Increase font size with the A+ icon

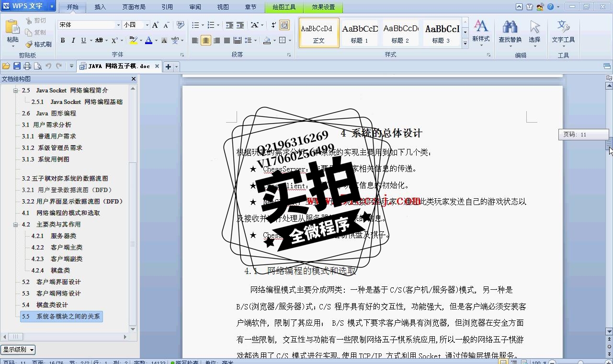click(x=155, y=25)
